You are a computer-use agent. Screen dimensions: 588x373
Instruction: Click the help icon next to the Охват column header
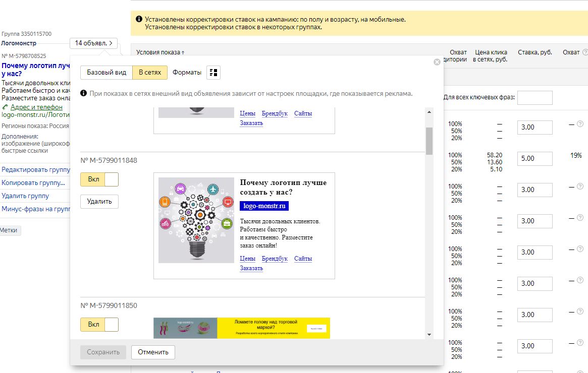point(584,52)
